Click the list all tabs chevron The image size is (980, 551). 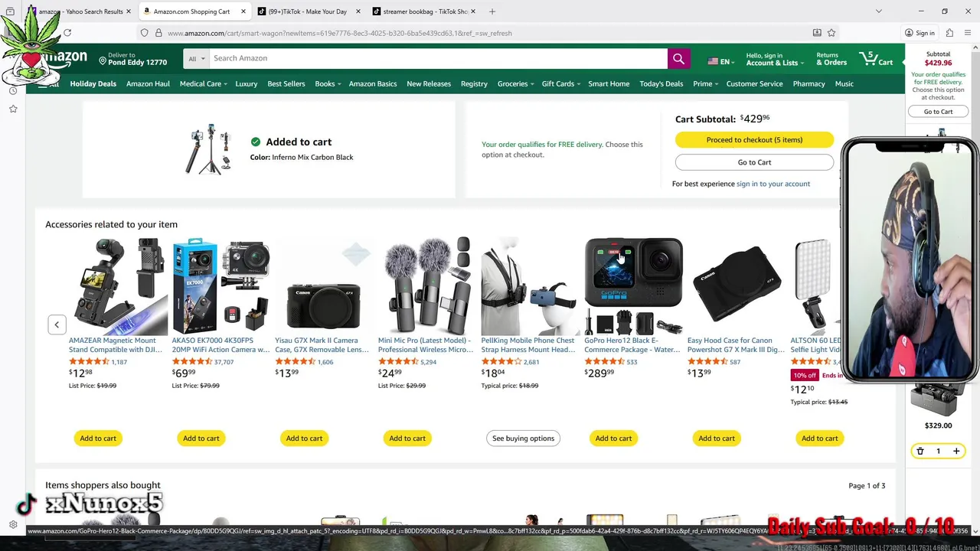pyautogui.click(x=878, y=11)
